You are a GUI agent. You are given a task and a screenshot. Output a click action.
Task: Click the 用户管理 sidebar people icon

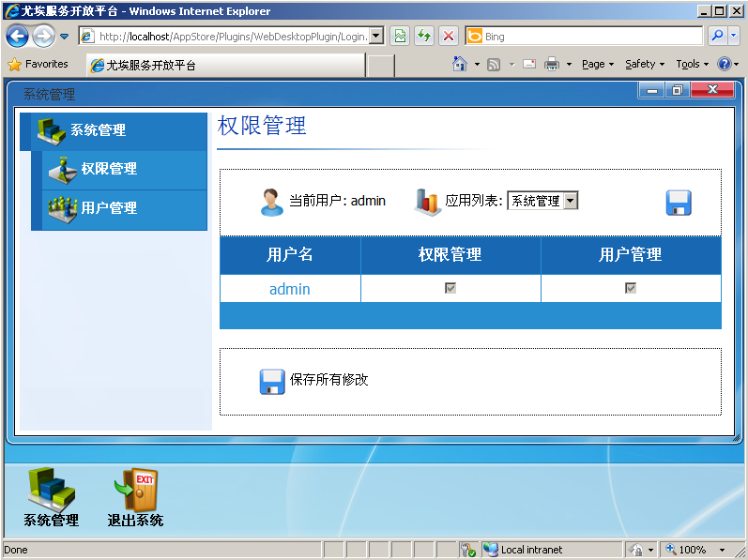pyautogui.click(x=63, y=210)
